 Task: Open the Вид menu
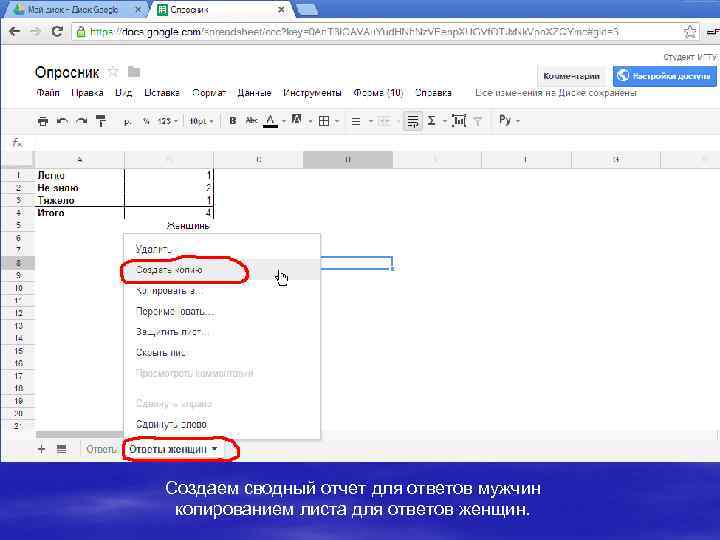click(124, 93)
